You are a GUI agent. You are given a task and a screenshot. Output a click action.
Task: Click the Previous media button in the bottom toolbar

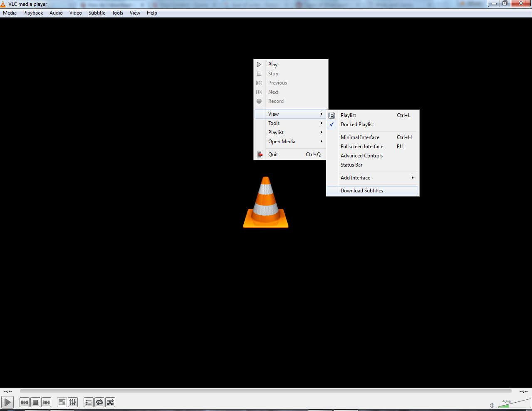pyautogui.click(x=25, y=402)
